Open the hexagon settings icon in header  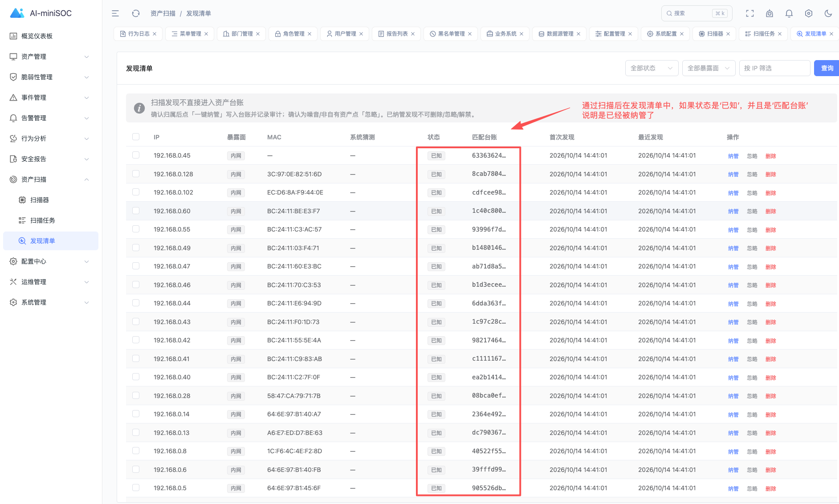click(x=809, y=13)
